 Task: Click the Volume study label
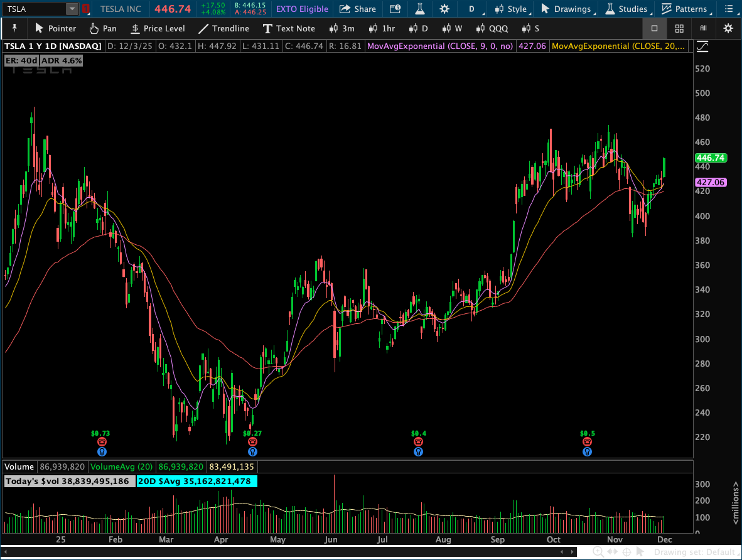pyautogui.click(x=19, y=466)
